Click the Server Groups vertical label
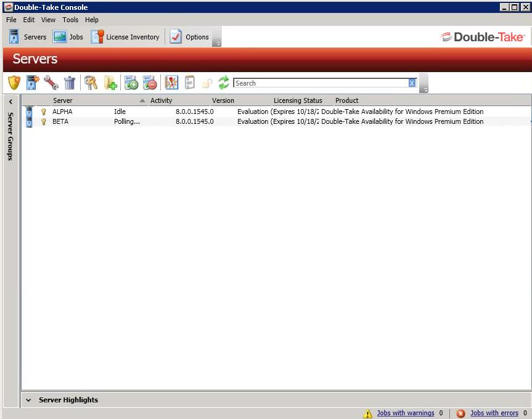The image size is (532, 419). tap(10, 136)
